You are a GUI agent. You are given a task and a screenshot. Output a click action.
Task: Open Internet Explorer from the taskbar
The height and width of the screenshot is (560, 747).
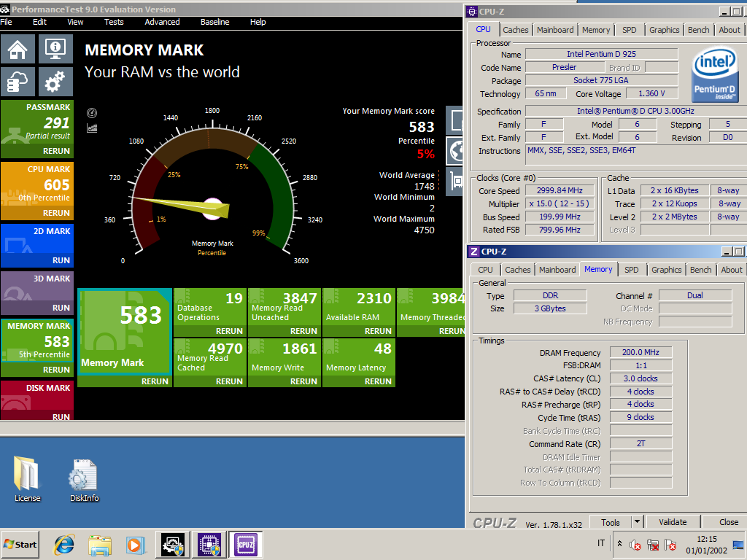(x=64, y=544)
